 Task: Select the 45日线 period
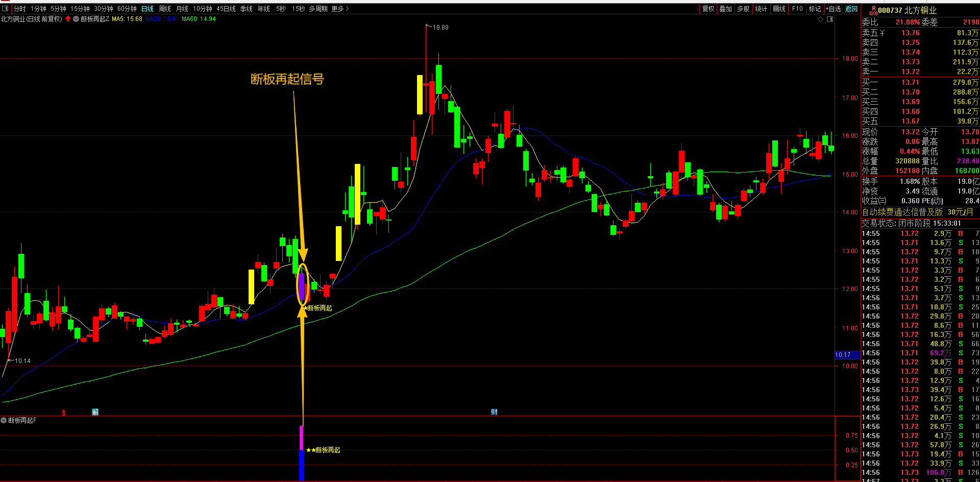(226, 9)
